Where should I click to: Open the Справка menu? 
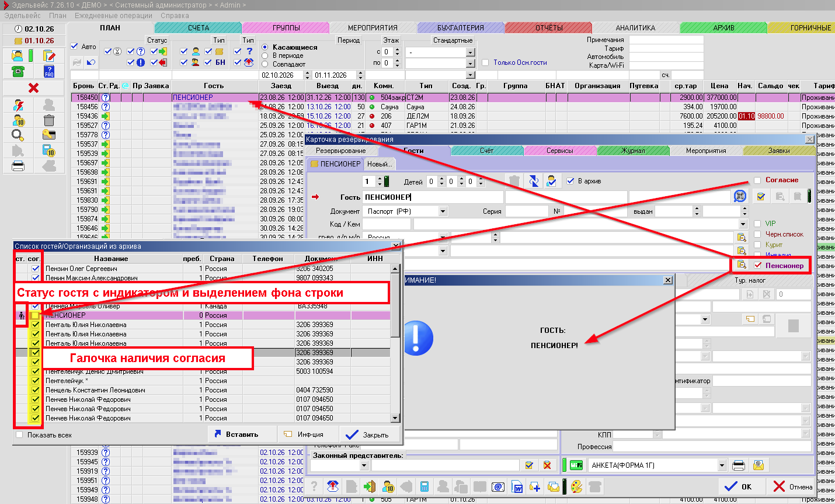click(x=175, y=16)
